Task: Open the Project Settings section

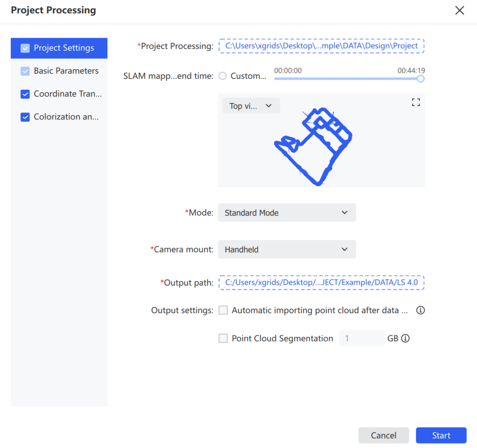Action: click(x=59, y=48)
